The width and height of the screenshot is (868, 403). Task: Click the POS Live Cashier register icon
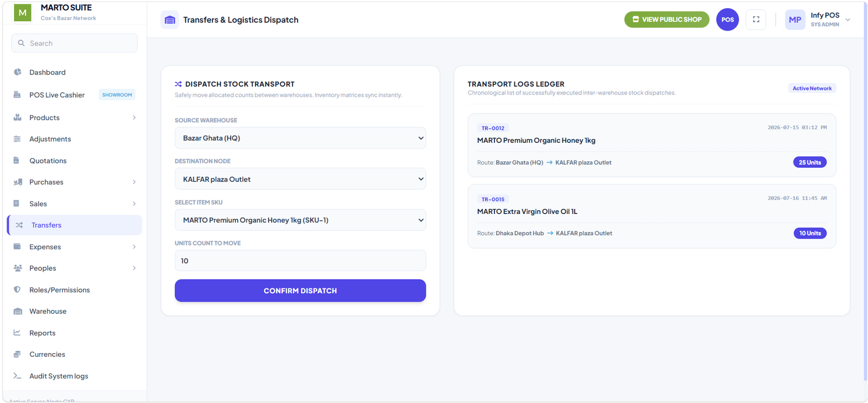(17, 95)
